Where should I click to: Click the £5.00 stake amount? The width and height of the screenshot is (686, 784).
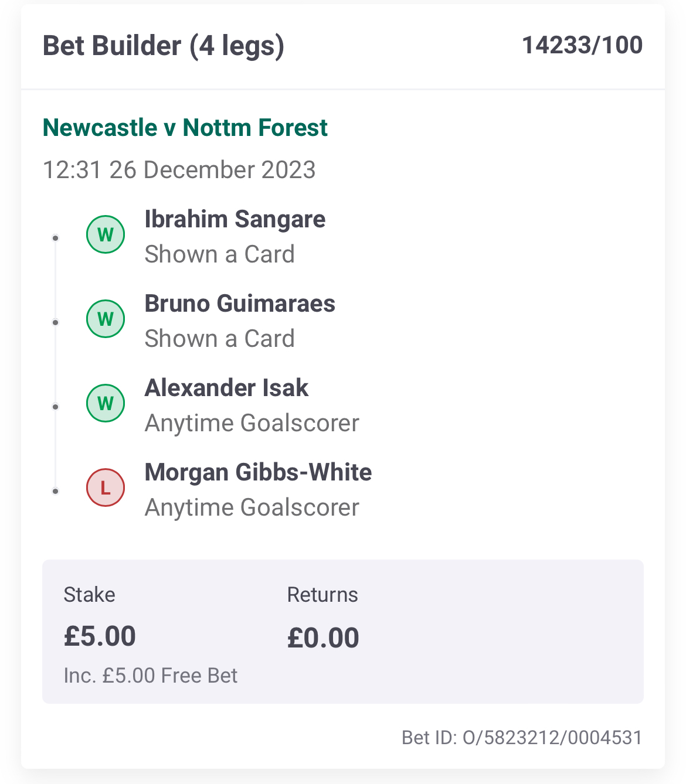[x=100, y=636]
